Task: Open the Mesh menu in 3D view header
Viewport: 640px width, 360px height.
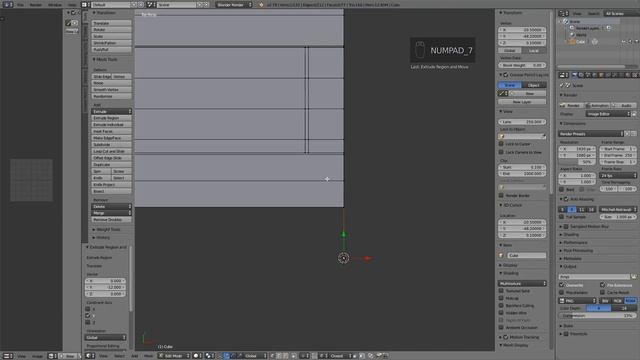Action: click(148, 356)
